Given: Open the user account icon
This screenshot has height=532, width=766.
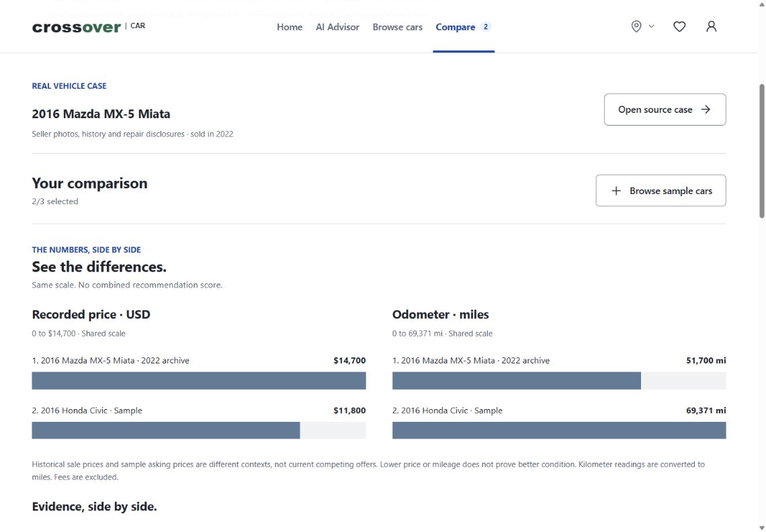Looking at the screenshot, I should (x=712, y=26).
